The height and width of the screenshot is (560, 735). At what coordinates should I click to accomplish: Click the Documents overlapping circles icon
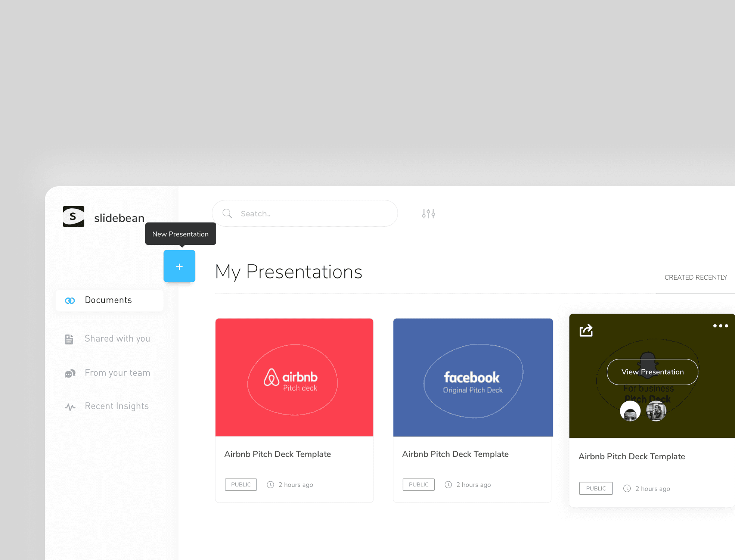pyautogui.click(x=70, y=301)
